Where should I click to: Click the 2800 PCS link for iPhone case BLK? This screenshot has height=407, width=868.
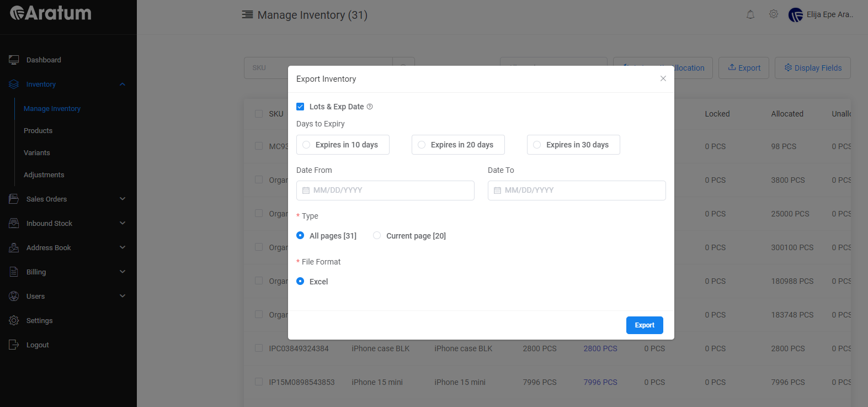pyautogui.click(x=600, y=348)
